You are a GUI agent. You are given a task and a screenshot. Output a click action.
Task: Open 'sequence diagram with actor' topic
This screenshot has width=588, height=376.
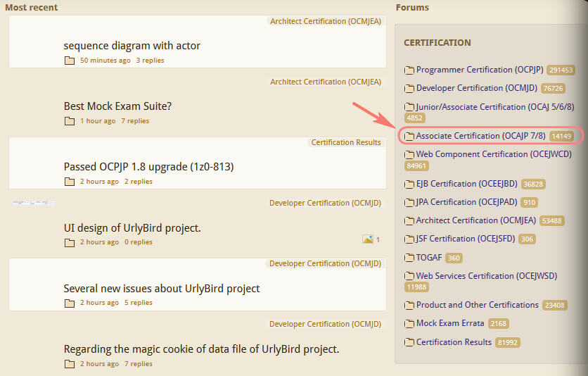pos(132,46)
